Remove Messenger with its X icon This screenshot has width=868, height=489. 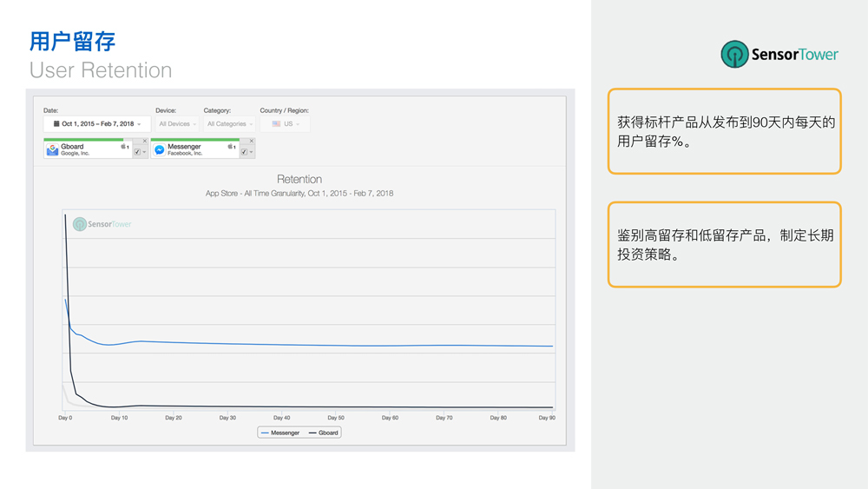[x=252, y=142]
